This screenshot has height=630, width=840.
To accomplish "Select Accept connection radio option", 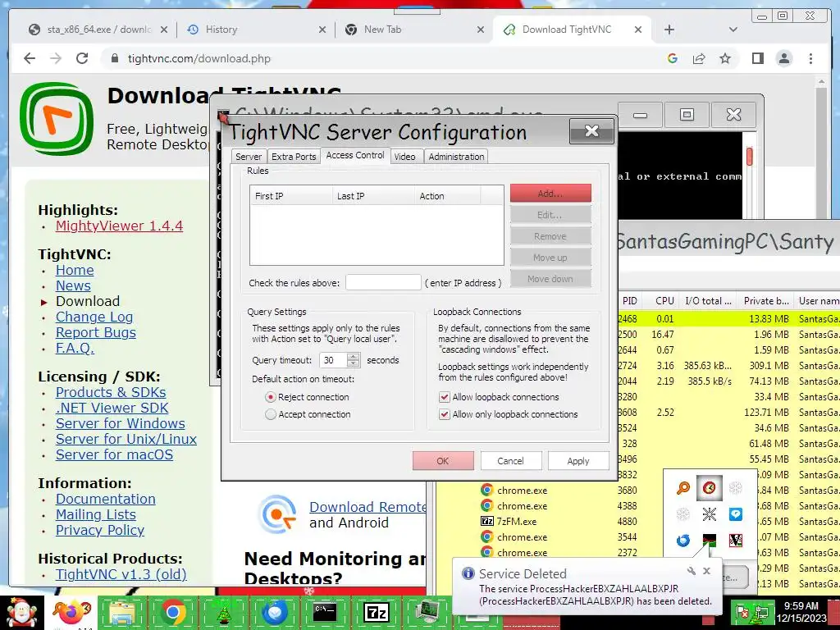I will coord(271,414).
